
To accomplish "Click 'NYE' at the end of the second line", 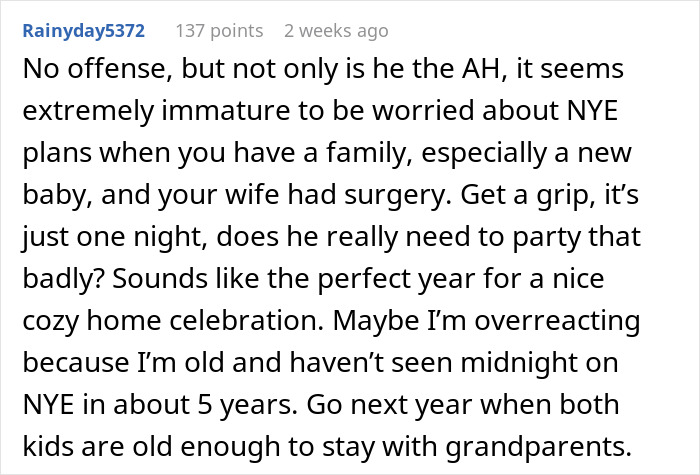I will [x=592, y=111].
